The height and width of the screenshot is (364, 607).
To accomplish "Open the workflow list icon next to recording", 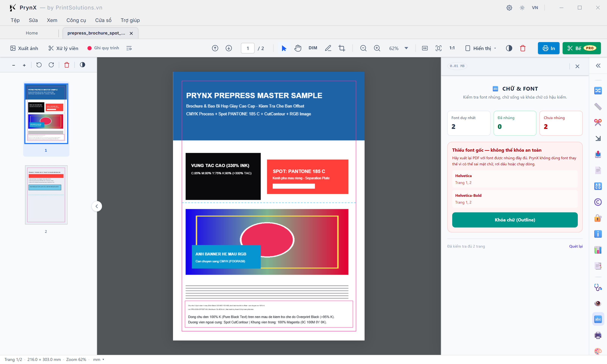I will pyautogui.click(x=129, y=48).
